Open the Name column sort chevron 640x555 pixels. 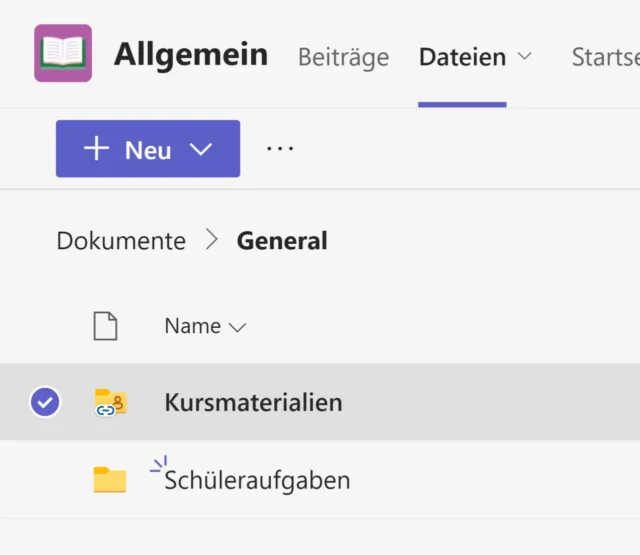[x=237, y=327]
